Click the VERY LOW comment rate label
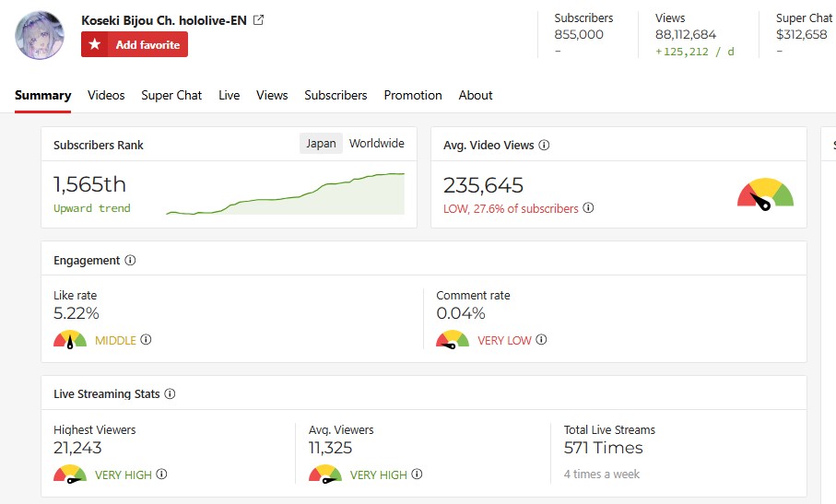 (x=504, y=340)
